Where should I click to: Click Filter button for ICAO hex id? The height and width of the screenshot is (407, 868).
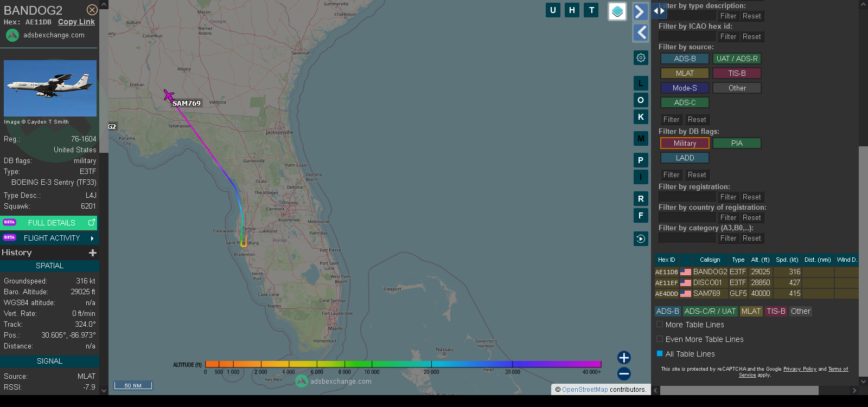tap(728, 36)
